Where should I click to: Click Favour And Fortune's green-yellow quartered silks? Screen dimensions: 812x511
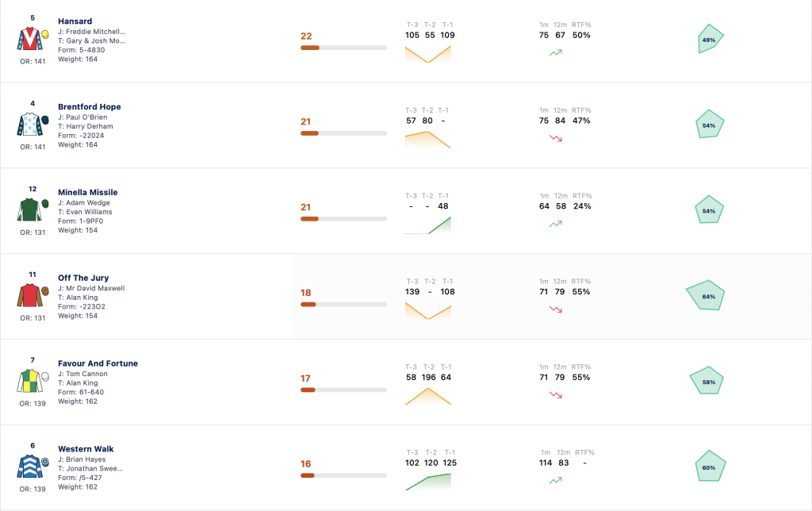(33, 381)
